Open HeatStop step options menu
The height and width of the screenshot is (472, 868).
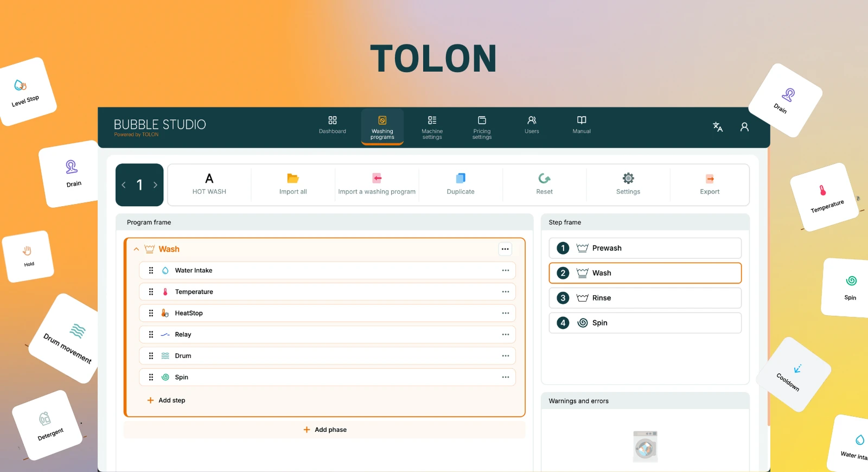click(506, 313)
